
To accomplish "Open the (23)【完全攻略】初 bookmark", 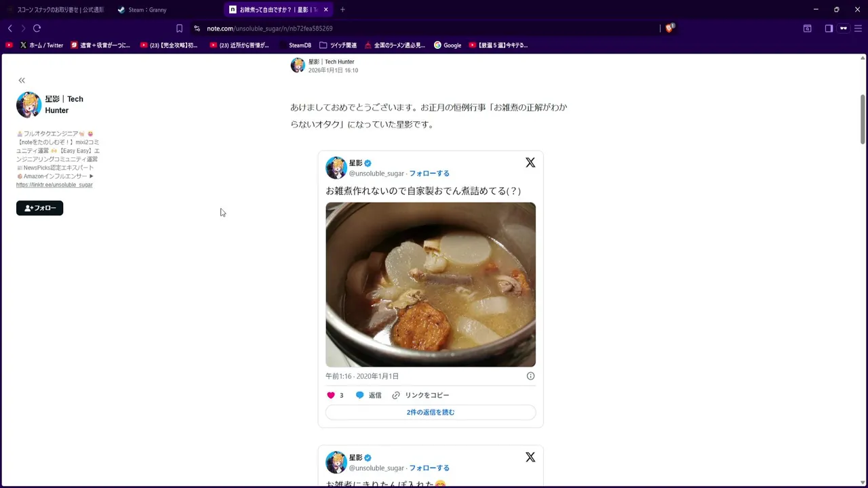I will [x=169, y=45].
